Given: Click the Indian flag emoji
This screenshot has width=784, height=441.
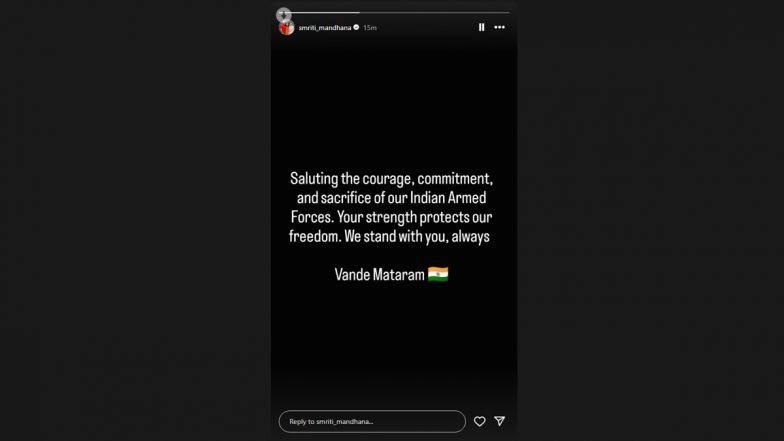Looking at the screenshot, I should [438, 274].
